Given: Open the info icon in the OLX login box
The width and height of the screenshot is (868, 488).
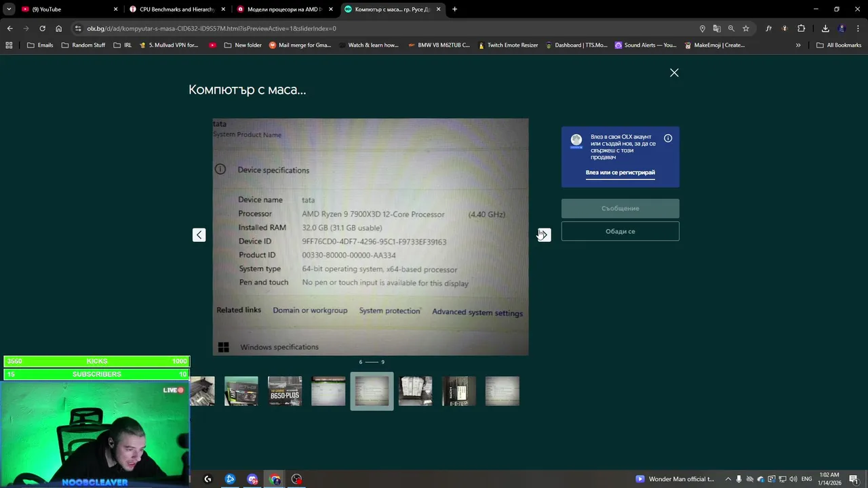Looking at the screenshot, I should pyautogui.click(x=668, y=138).
